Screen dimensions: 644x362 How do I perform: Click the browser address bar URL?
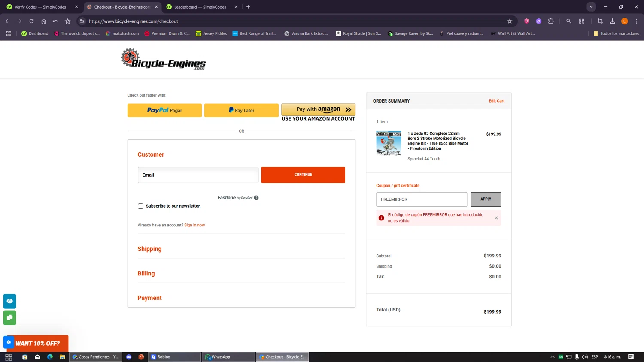(133, 21)
